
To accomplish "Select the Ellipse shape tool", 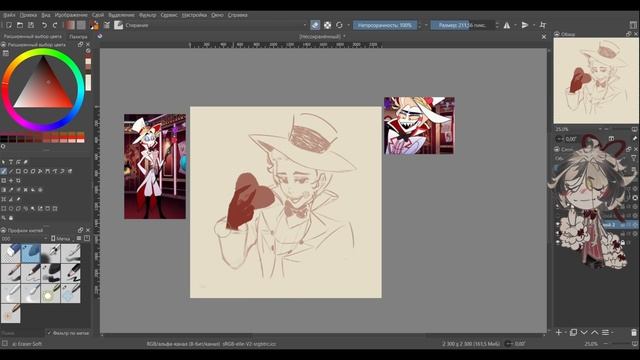I will 26,171.
